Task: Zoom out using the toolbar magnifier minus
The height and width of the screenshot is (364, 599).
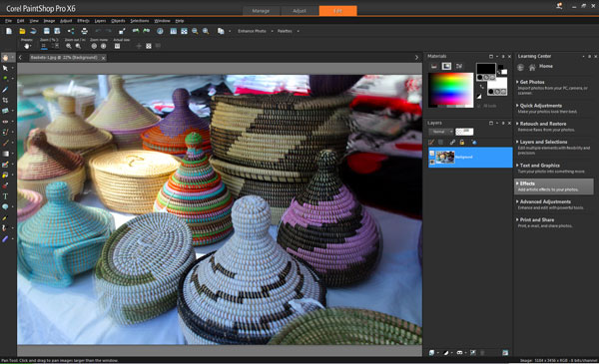Action: 195,31
